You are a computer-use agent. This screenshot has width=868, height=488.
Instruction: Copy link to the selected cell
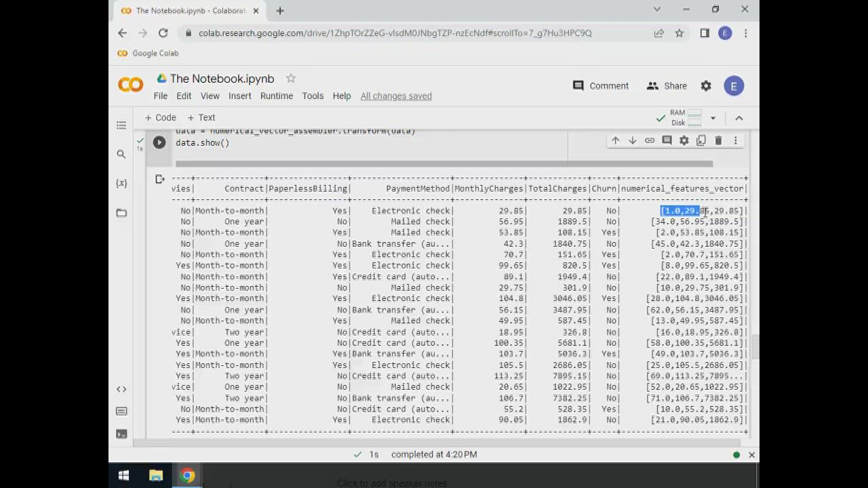point(650,140)
